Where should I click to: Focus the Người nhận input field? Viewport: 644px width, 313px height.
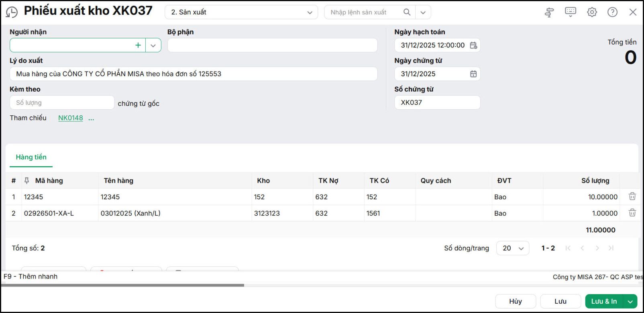72,45
